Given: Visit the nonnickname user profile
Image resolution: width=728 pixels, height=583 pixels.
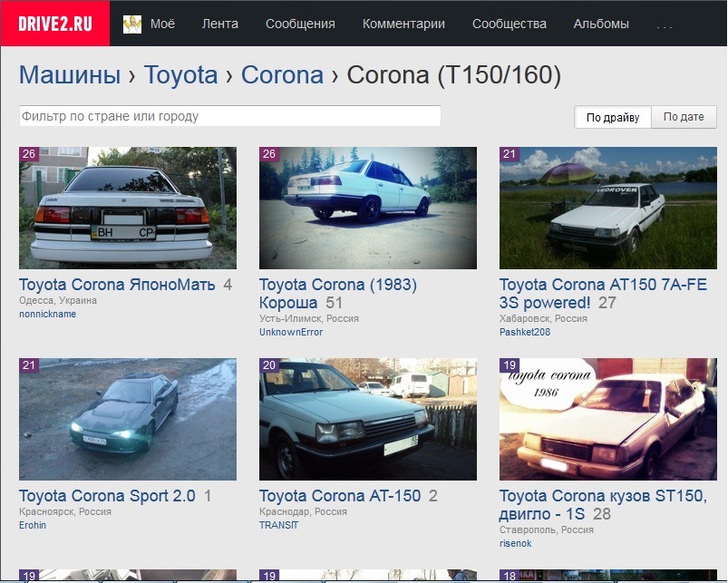Looking at the screenshot, I should coord(47,314).
